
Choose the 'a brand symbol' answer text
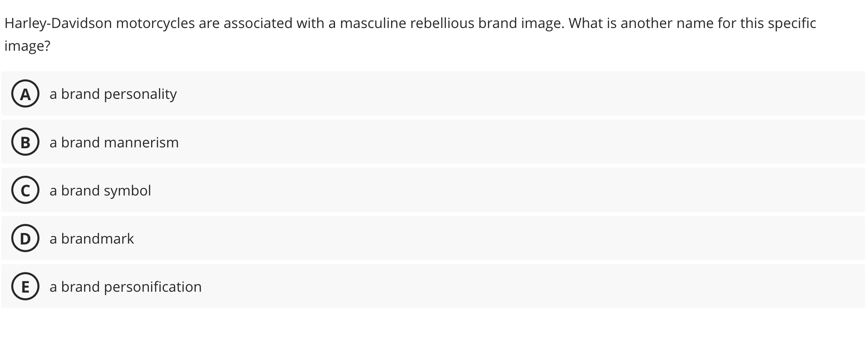[100, 191]
